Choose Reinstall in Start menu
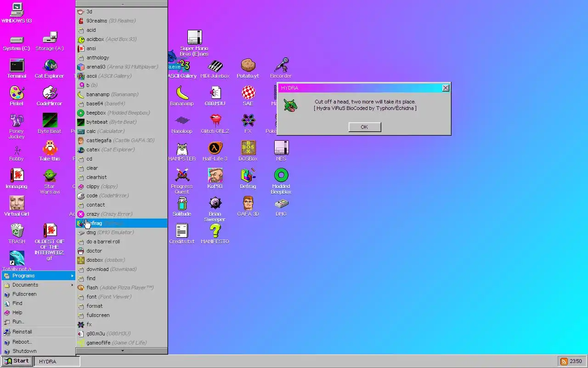 click(x=39, y=332)
